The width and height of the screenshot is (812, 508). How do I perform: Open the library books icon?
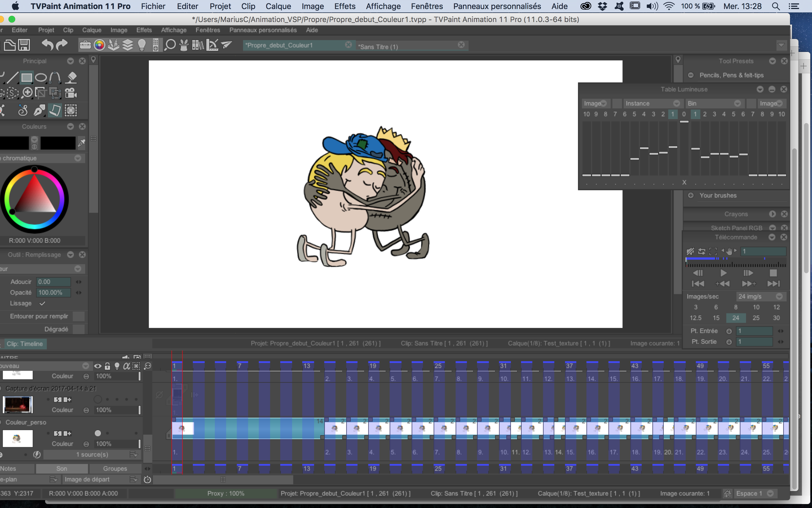pos(198,45)
